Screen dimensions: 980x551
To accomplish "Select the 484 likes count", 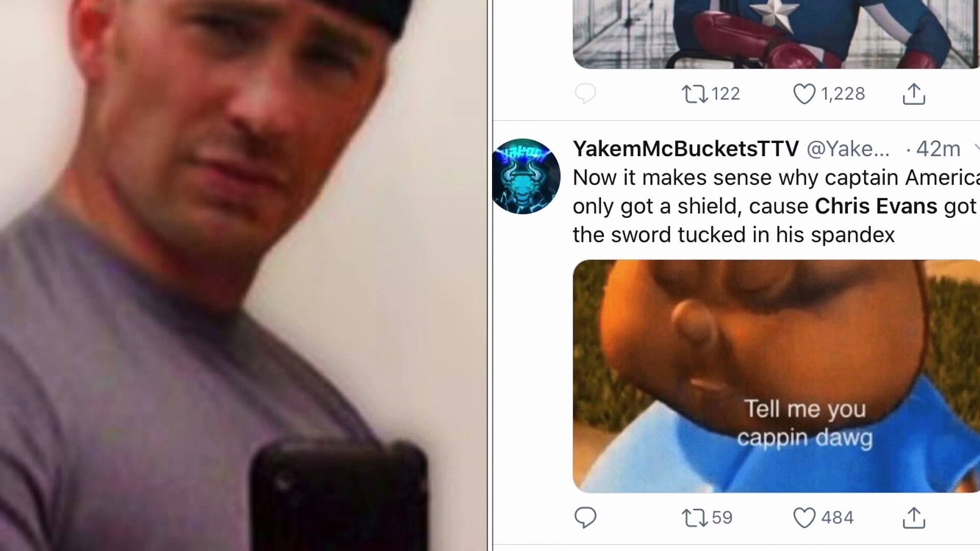I will coord(837,518).
